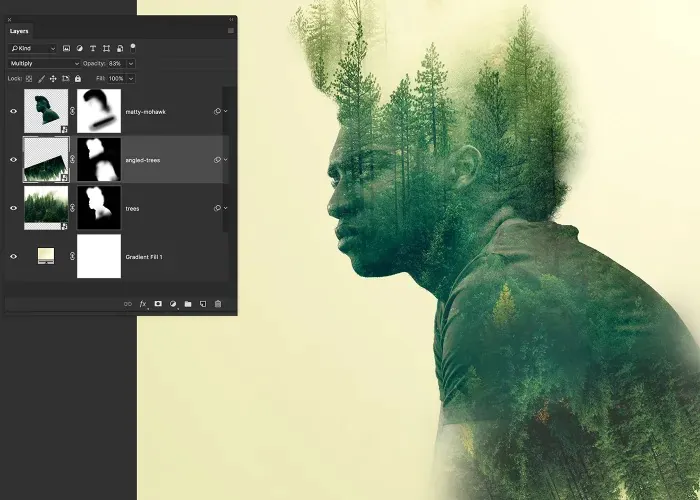Click the Gradient Fill 1 gradient swatch thumbnail
The width and height of the screenshot is (700, 500).
pos(46,256)
